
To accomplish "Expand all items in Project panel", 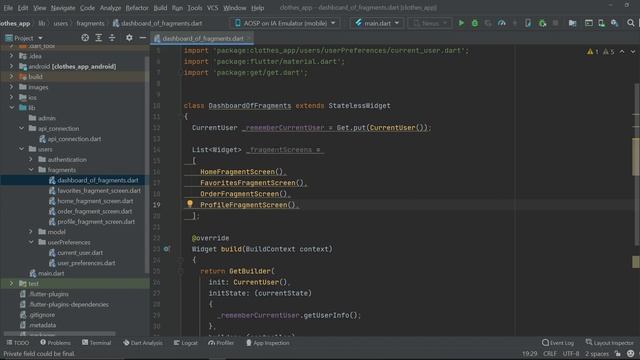I will point(98,38).
